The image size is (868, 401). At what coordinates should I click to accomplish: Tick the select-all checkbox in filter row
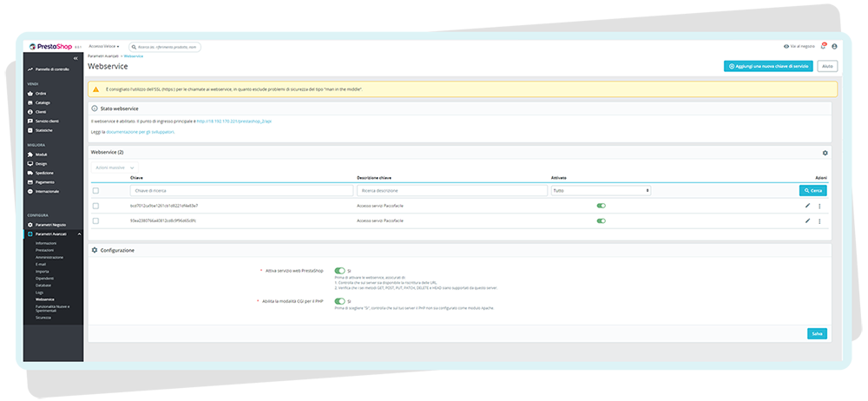pyautogui.click(x=95, y=191)
